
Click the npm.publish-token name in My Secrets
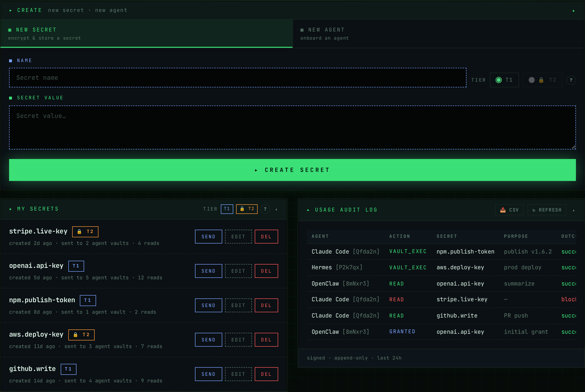[42, 300]
